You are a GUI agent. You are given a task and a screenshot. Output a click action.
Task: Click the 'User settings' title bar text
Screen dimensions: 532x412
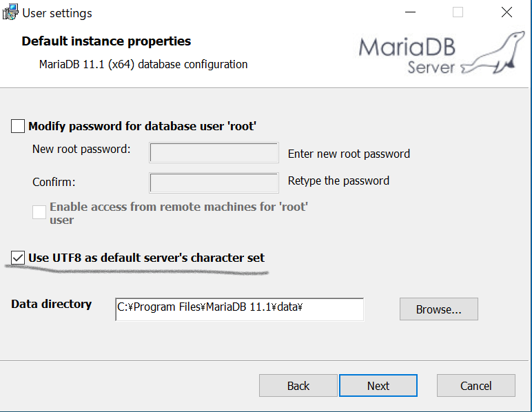pos(57,13)
